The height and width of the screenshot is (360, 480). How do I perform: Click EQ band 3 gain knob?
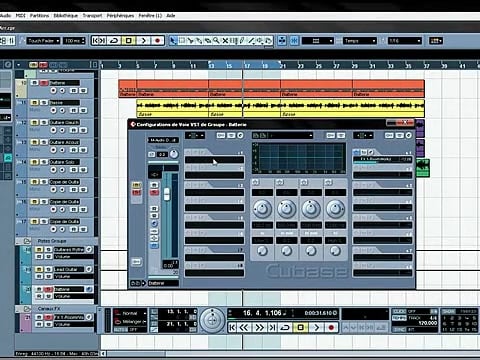click(311, 209)
